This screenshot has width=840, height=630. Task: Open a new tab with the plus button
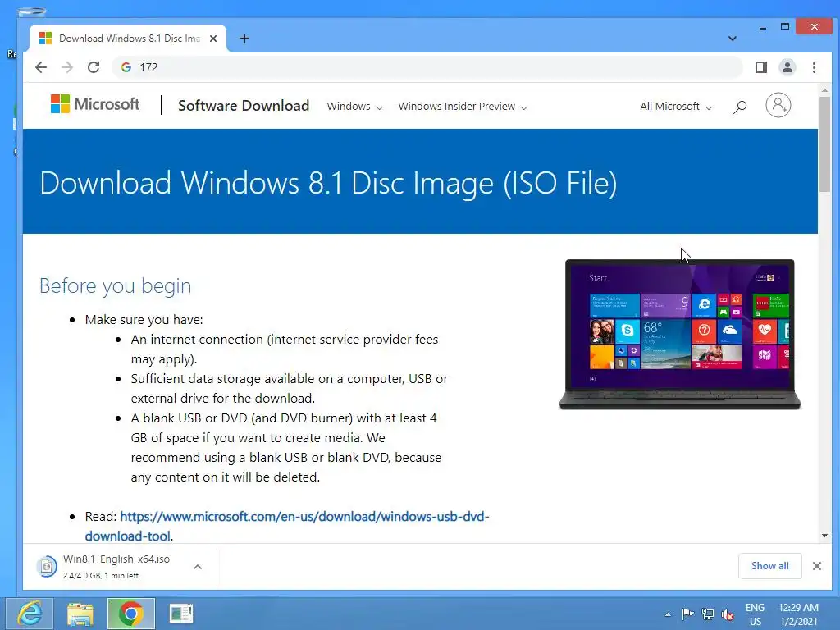244,39
